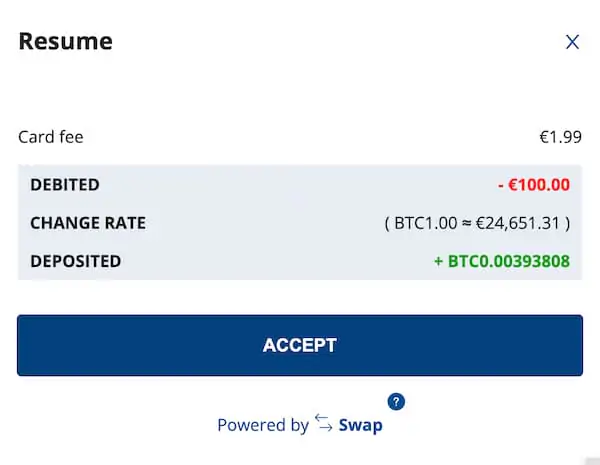This screenshot has height=465, width=600.
Task: Select the red €100.00 debited amount
Action: 539,185
